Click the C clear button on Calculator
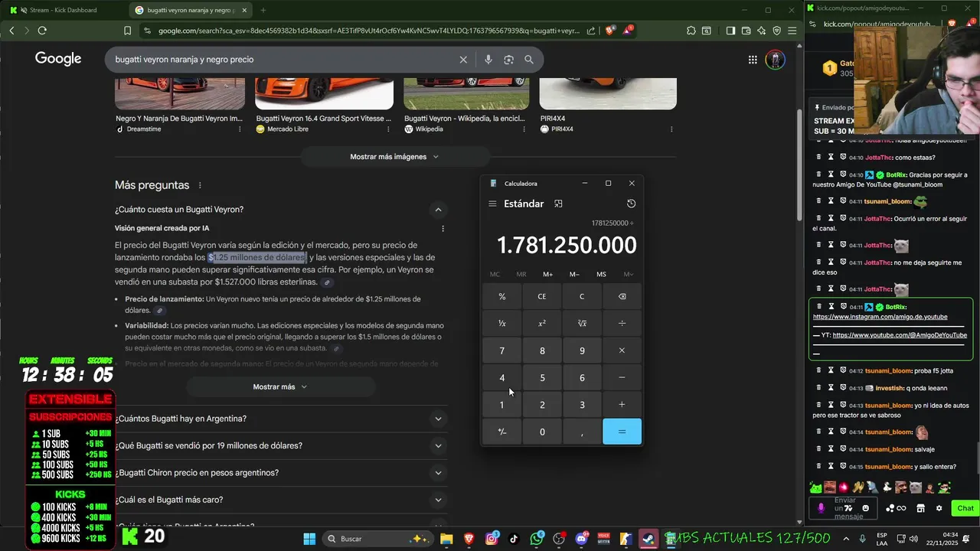This screenshot has height=551, width=980. [582, 296]
